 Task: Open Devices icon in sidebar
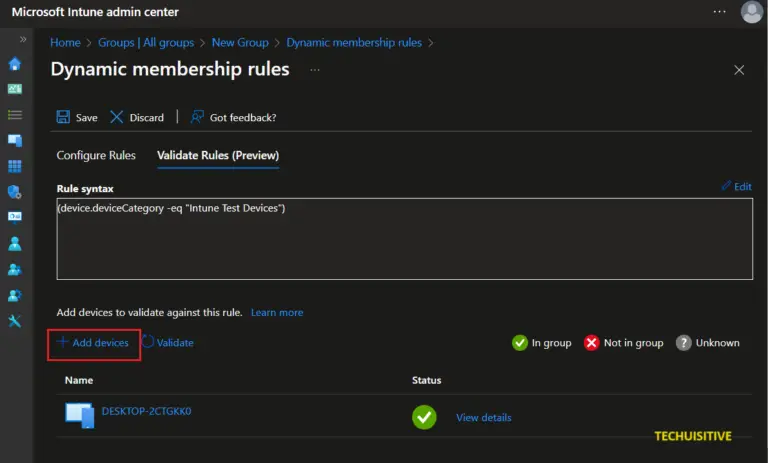(x=15, y=140)
